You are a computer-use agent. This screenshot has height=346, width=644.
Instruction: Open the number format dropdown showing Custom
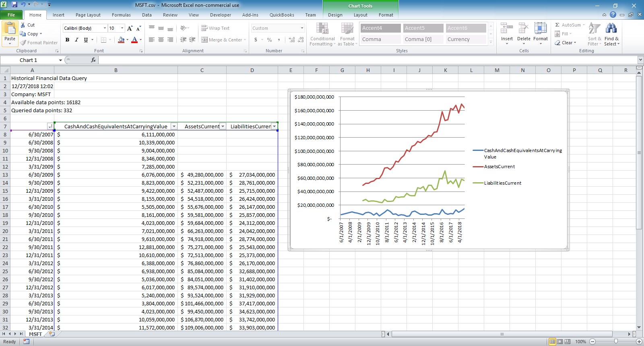pyautogui.click(x=302, y=28)
